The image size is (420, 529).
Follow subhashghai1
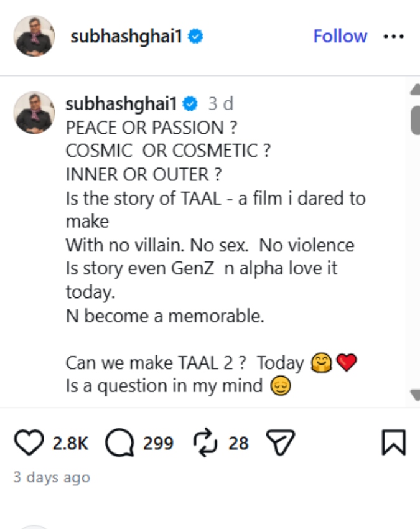340,37
